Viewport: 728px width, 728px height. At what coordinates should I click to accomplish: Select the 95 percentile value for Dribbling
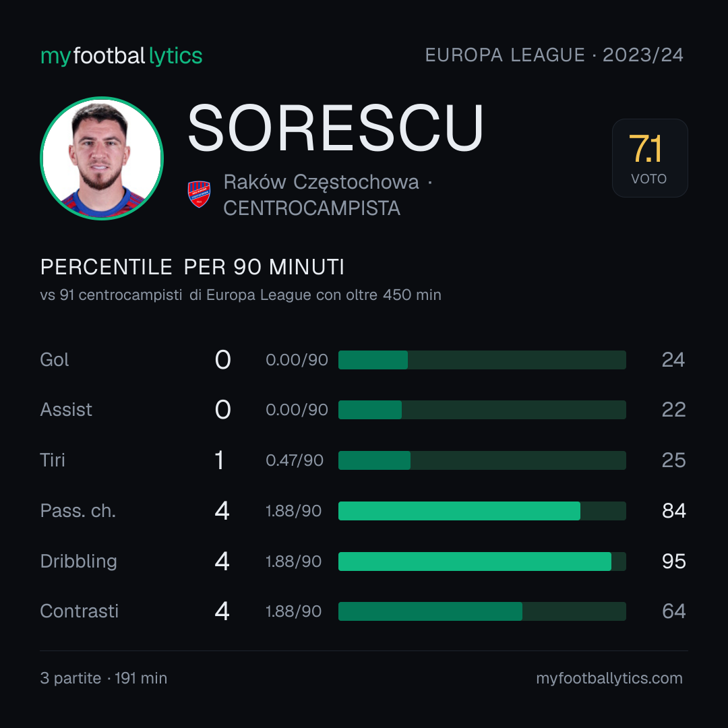click(673, 562)
